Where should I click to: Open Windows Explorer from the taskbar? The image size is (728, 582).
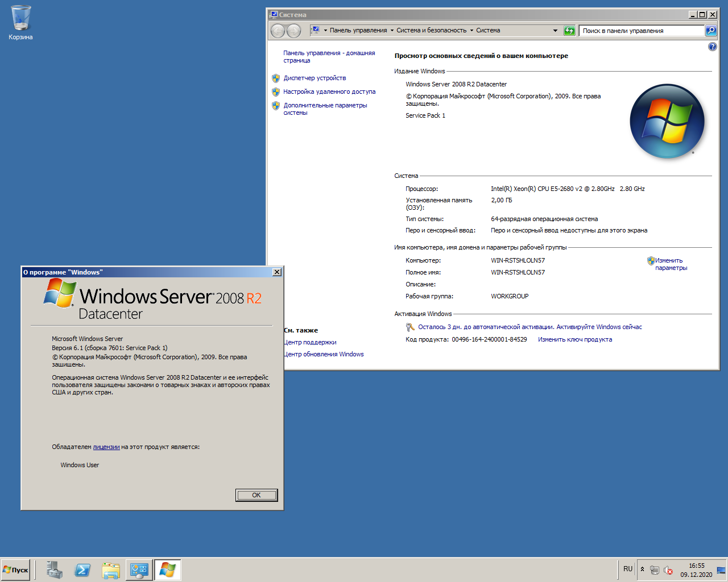click(x=111, y=569)
